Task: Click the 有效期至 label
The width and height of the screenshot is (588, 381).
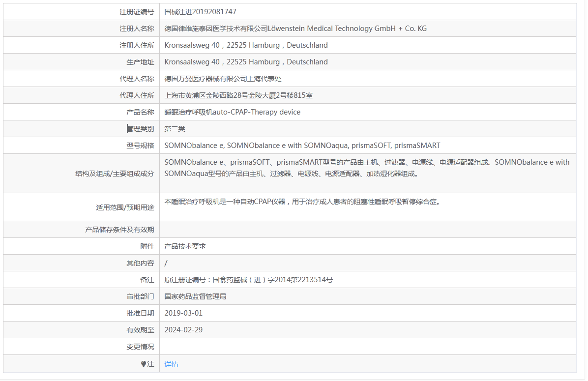Action: [x=140, y=330]
